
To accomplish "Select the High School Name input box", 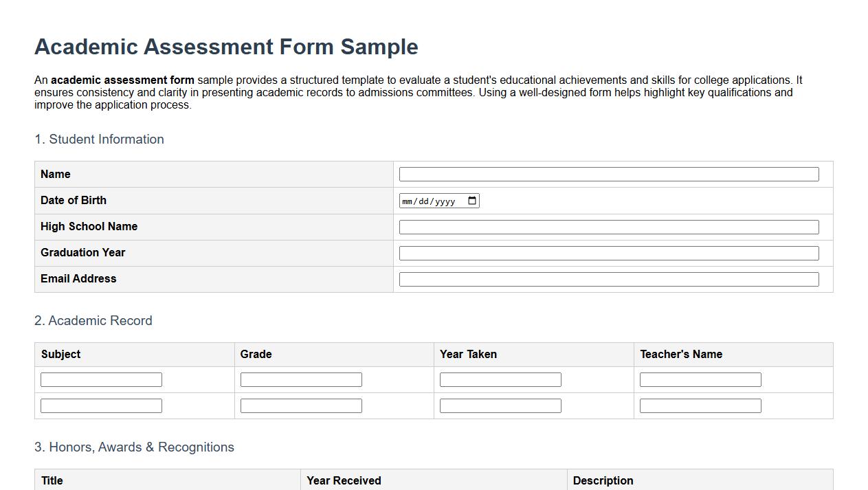I will pyautogui.click(x=608, y=226).
